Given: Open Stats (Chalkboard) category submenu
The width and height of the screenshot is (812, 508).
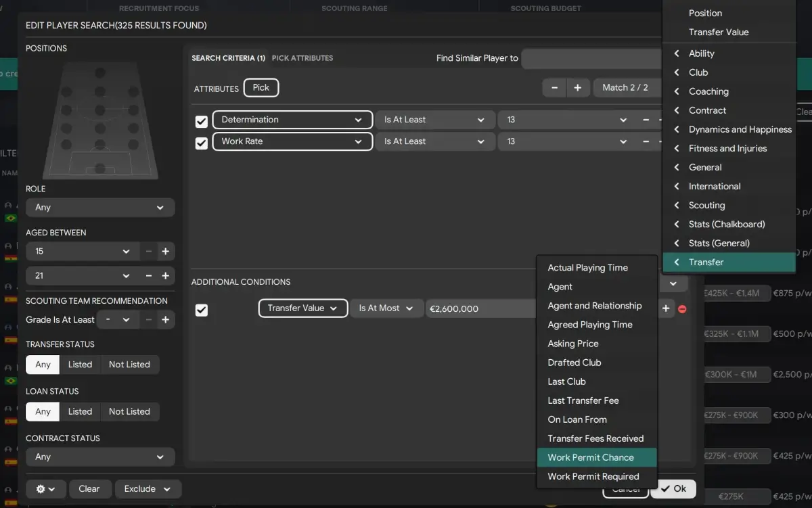Looking at the screenshot, I should tap(729, 224).
